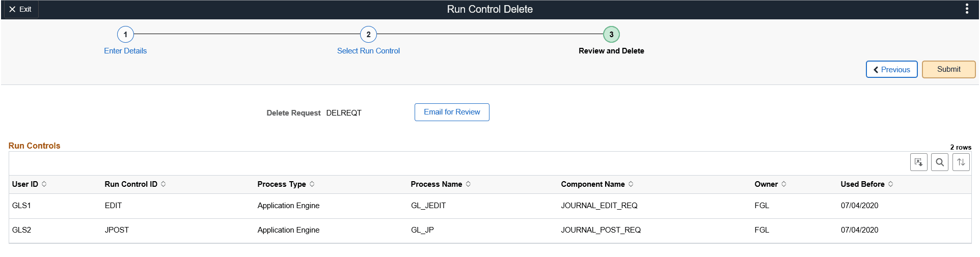Open the grid sort arrows icon
Screen dimensions: 980x257
(x=961, y=162)
